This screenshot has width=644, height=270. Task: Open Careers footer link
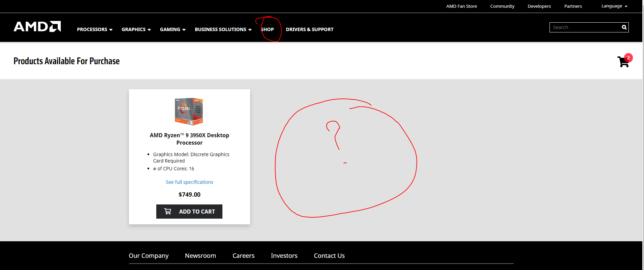click(243, 256)
